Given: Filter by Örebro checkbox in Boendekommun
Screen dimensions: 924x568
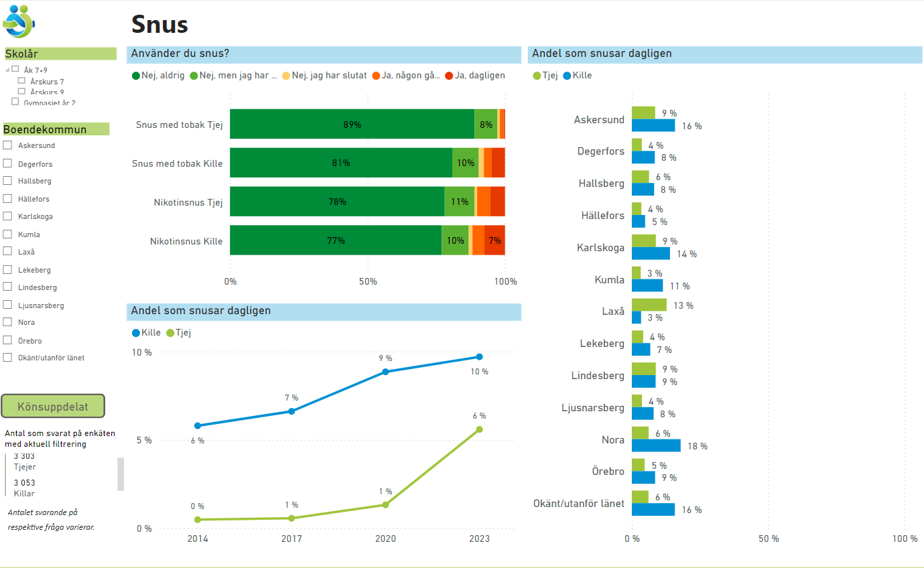Looking at the screenshot, I should pyautogui.click(x=7, y=340).
